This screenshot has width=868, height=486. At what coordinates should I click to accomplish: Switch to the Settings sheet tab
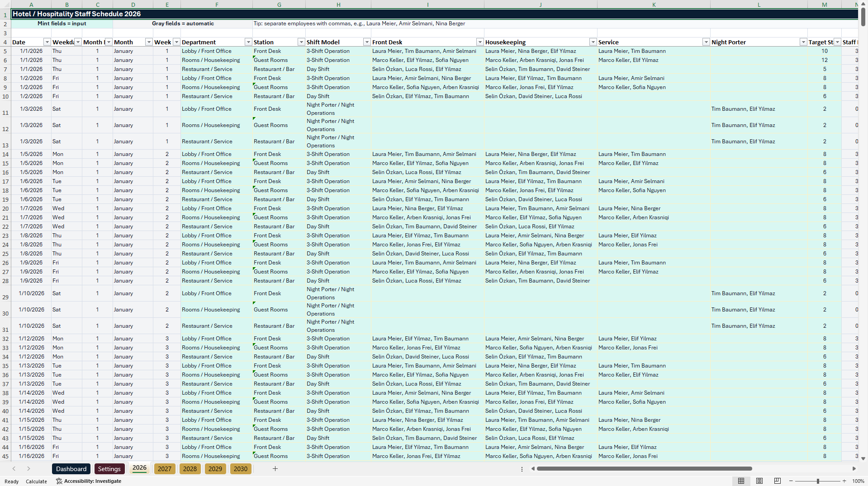click(109, 469)
